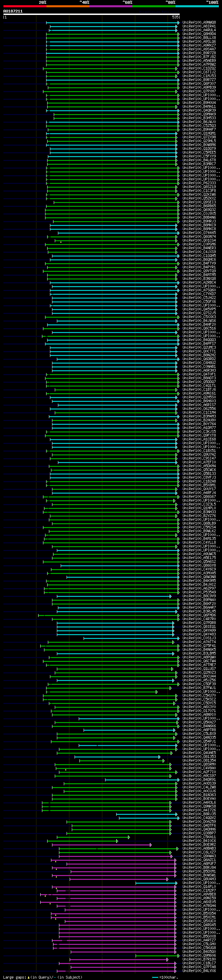Image resolution: width=222 pixels, height=980 pixels.
Task: Click the purple ~60% identity legend segment
Action: click(x=111, y=6)
